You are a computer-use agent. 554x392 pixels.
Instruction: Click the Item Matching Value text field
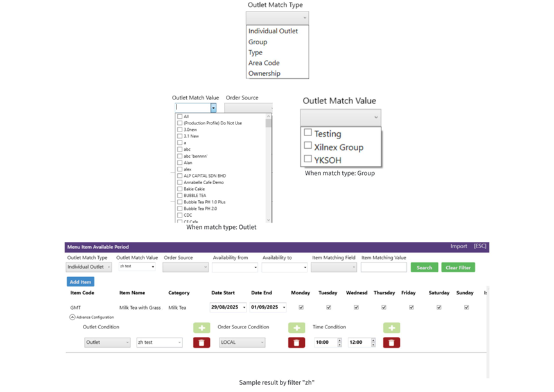click(383, 268)
